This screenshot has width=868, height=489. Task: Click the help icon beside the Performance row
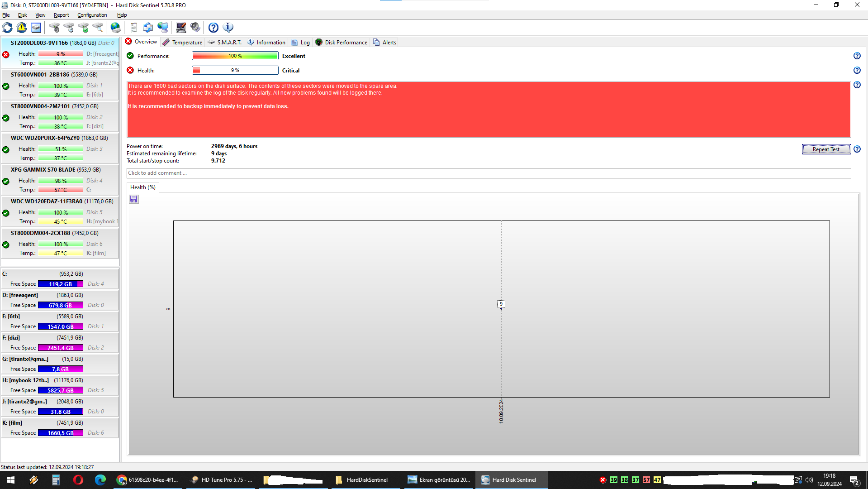(857, 56)
